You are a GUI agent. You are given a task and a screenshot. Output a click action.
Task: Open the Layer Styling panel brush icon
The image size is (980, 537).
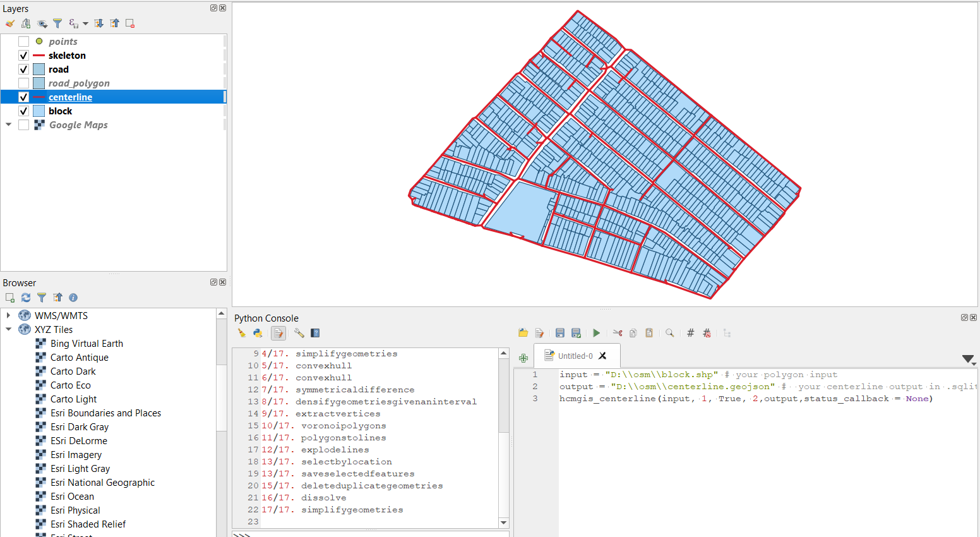[x=10, y=23]
